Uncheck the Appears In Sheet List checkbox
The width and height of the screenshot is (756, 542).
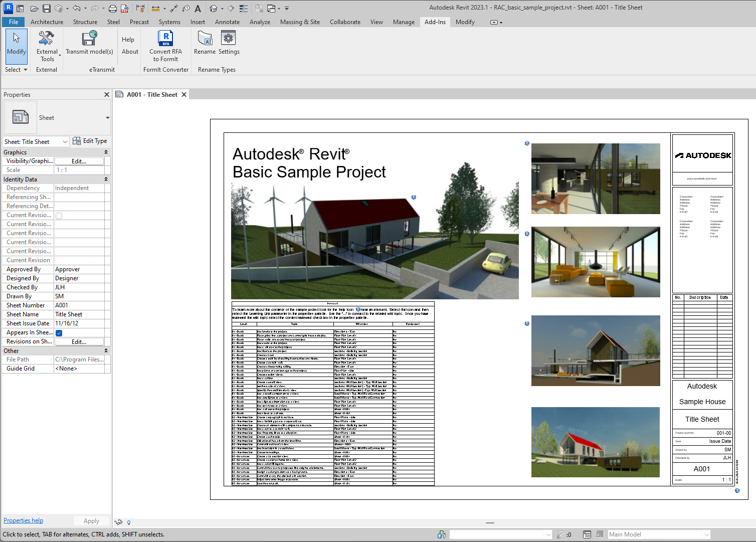(59, 333)
